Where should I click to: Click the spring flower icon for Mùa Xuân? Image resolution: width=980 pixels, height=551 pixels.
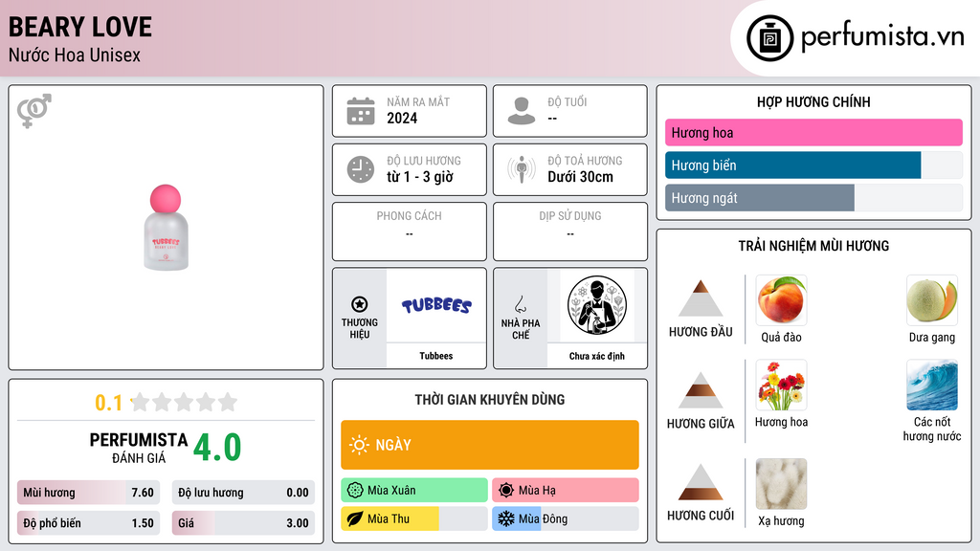355,491
